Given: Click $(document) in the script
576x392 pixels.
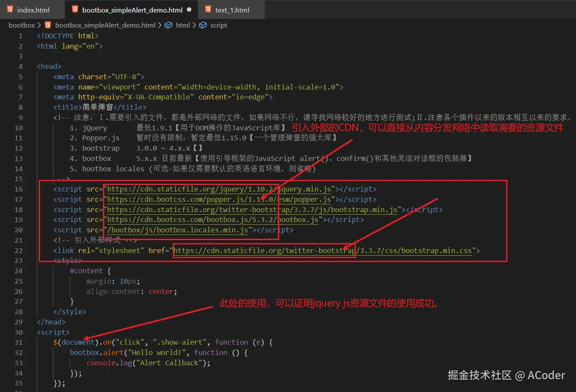Looking at the screenshot, I should pos(76,342).
